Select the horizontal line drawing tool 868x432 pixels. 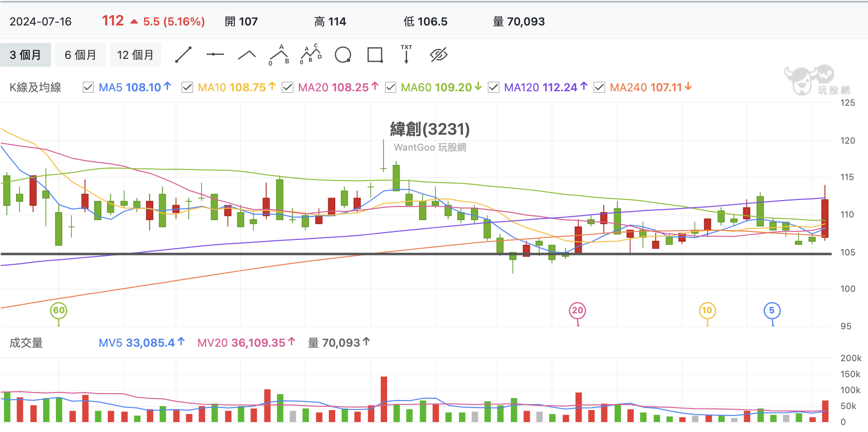(215, 55)
